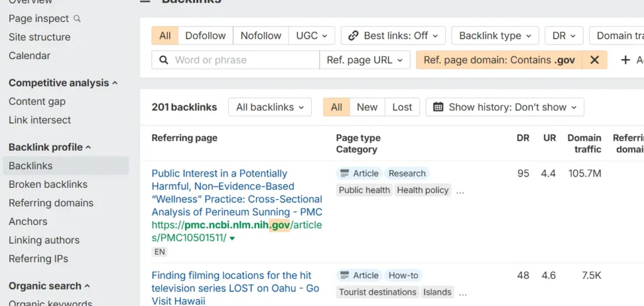Open Best links: Off dropdown

pyautogui.click(x=393, y=36)
